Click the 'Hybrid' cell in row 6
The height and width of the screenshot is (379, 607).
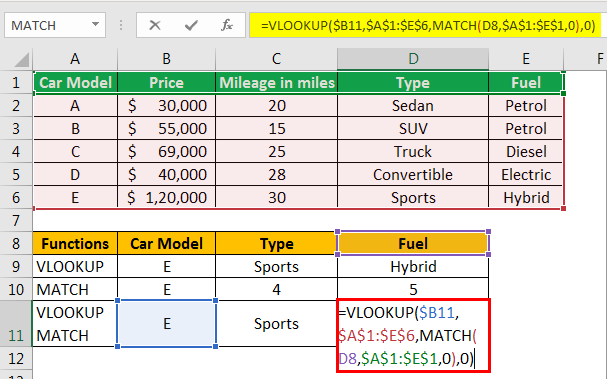pyautogui.click(x=526, y=197)
